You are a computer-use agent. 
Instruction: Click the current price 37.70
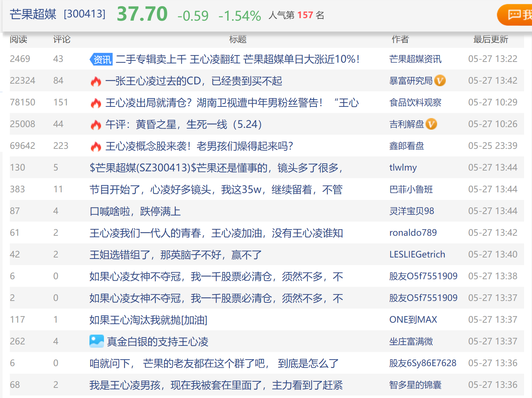pos(142,14)
